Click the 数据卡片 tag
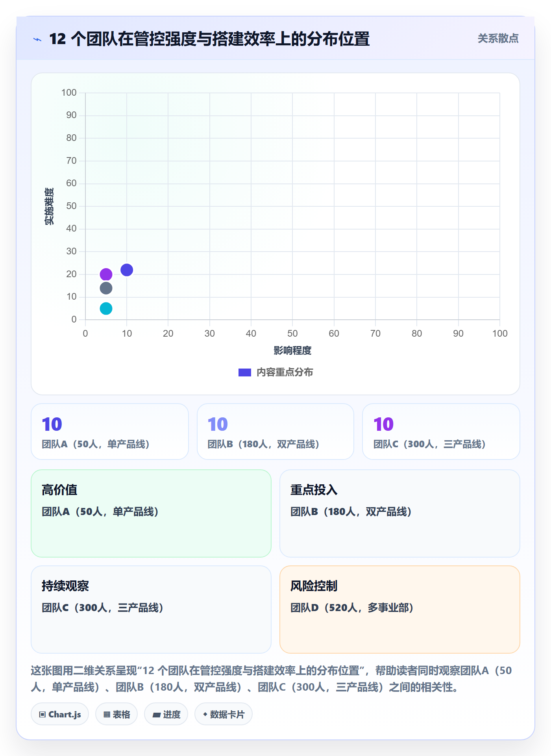551x756 pixels. 224,714
